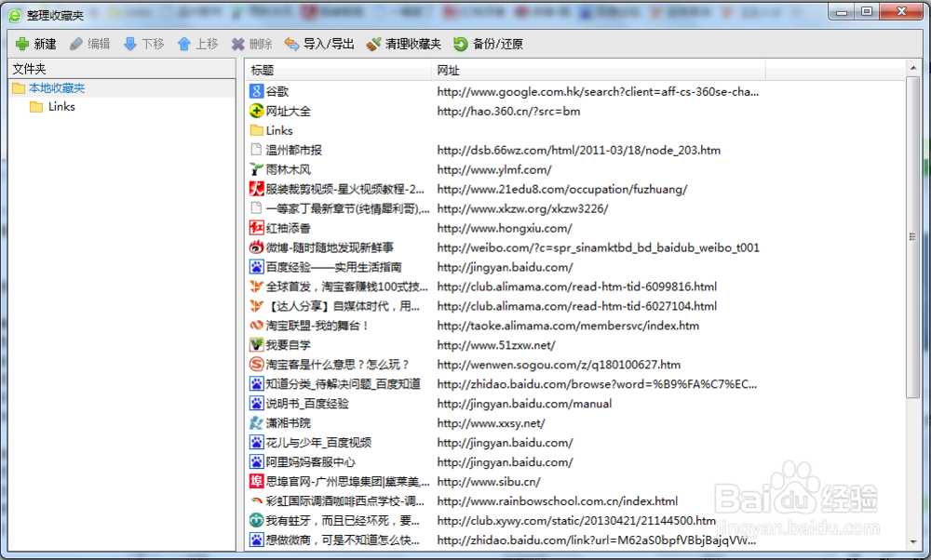Click the 上移 up arrow icon
Viewport: 931px width, 560px height.
[x=184, y=44]
